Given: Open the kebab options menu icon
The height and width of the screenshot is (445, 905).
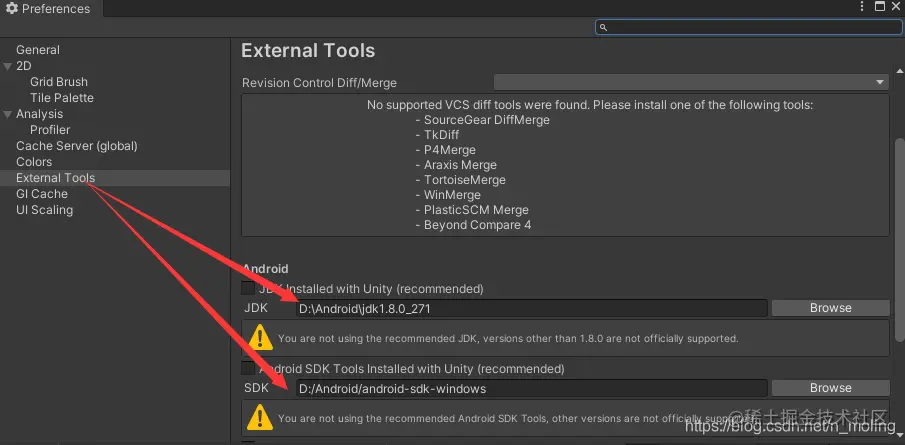Looking at the screenshot, I should (862, 6).
